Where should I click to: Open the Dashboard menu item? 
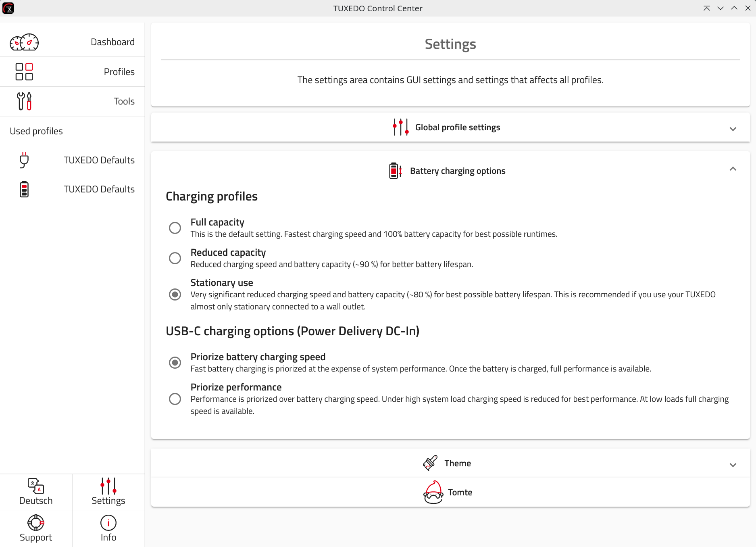72,42
